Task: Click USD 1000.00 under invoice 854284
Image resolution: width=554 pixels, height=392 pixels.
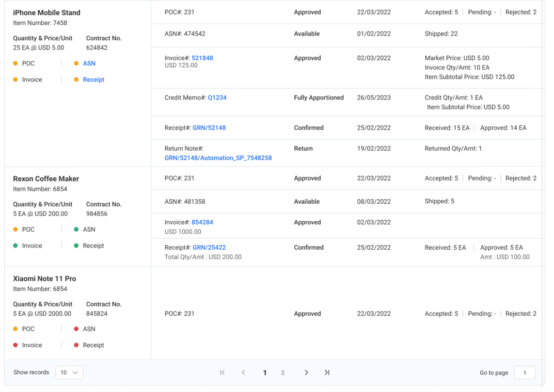Action: (x=183, y=232)
